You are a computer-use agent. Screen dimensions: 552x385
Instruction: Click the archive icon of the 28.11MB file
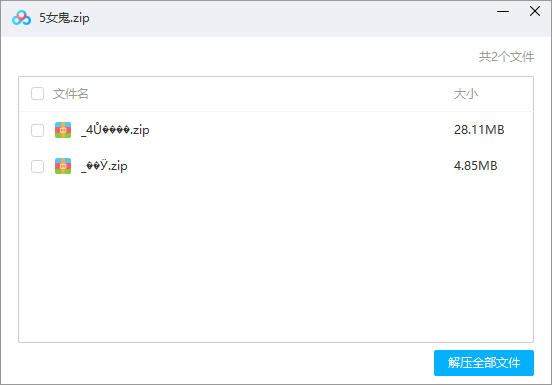click(63, 130)
